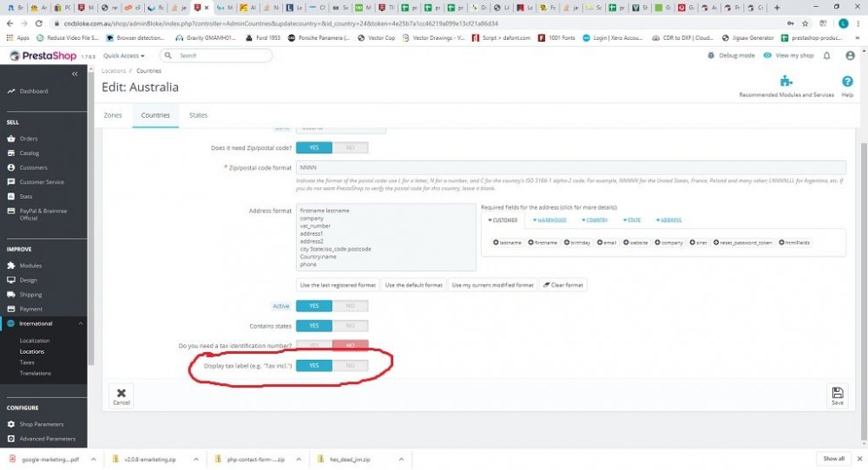Set zip/postal code needed to NO

(x=350, y=147)
